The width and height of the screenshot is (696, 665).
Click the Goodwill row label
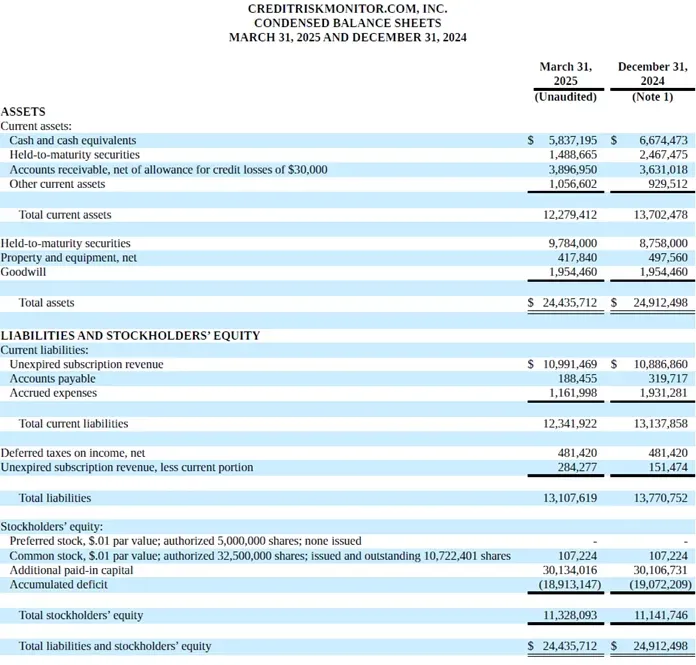pos(23,272)
